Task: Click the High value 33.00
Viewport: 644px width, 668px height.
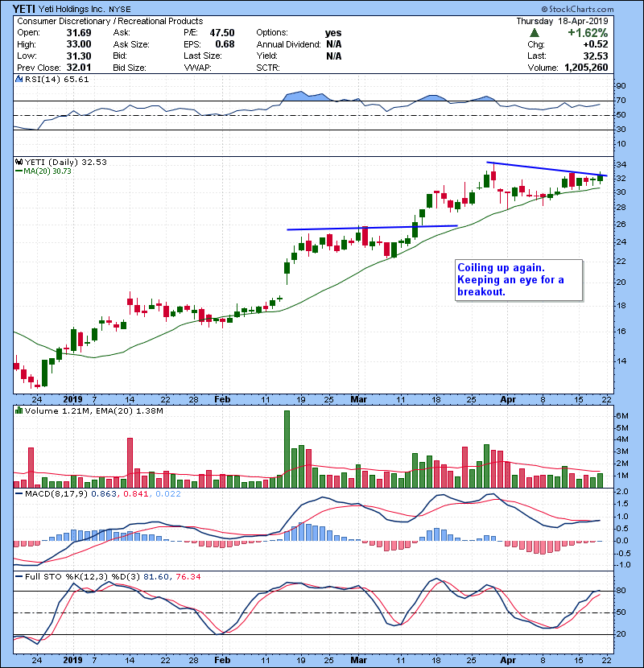Action: click(x=79, y=44)
